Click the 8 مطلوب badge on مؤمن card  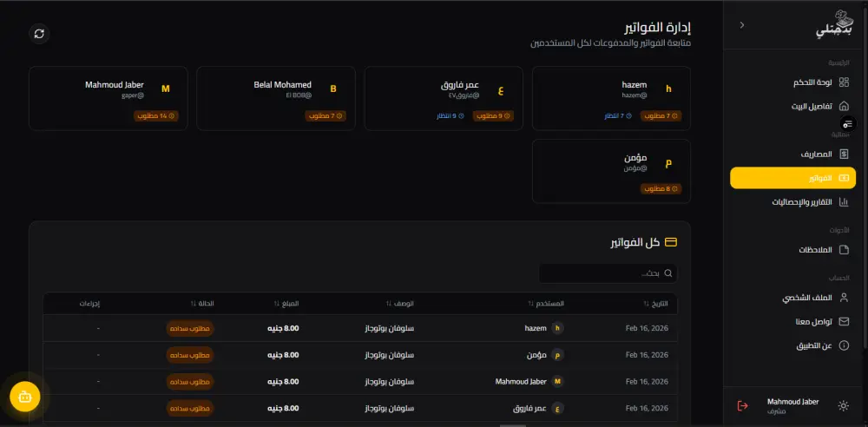(661, 189)
